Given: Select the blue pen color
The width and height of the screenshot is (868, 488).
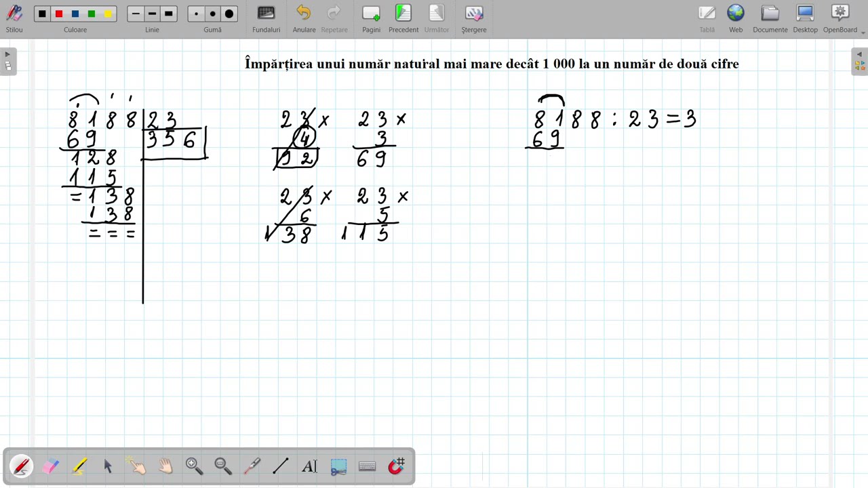Looking at the screenshot, I should [75, 14].
